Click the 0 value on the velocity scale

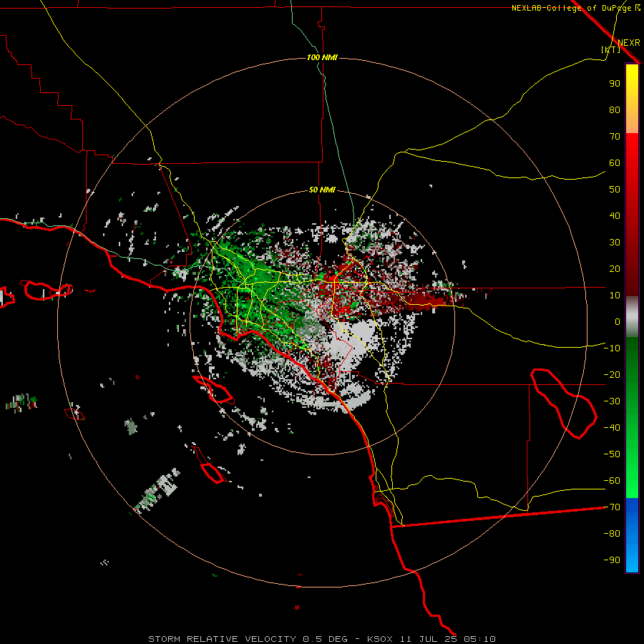click(x=618, y=321)
